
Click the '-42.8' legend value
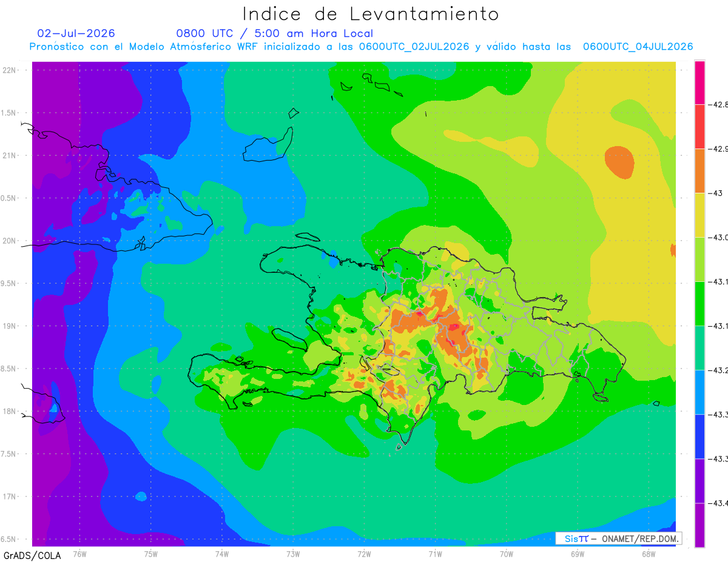(x=719, y=105)
